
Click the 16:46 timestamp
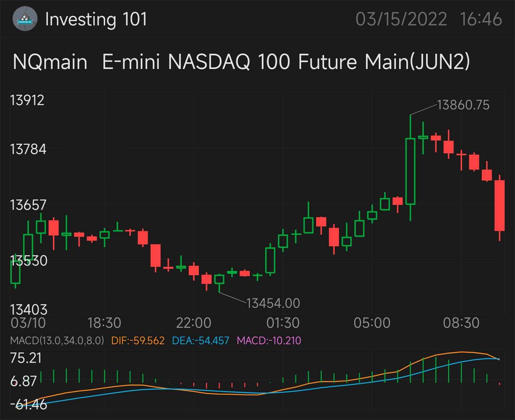481,19
